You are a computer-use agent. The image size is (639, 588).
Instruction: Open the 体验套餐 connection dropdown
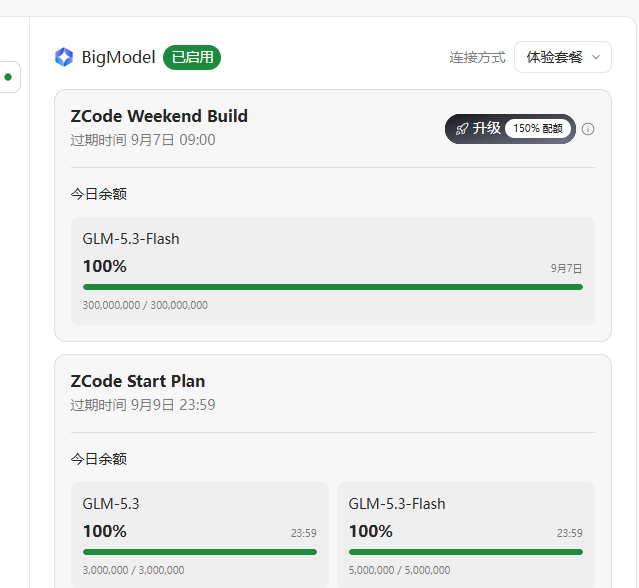click(x=562, y=57)
